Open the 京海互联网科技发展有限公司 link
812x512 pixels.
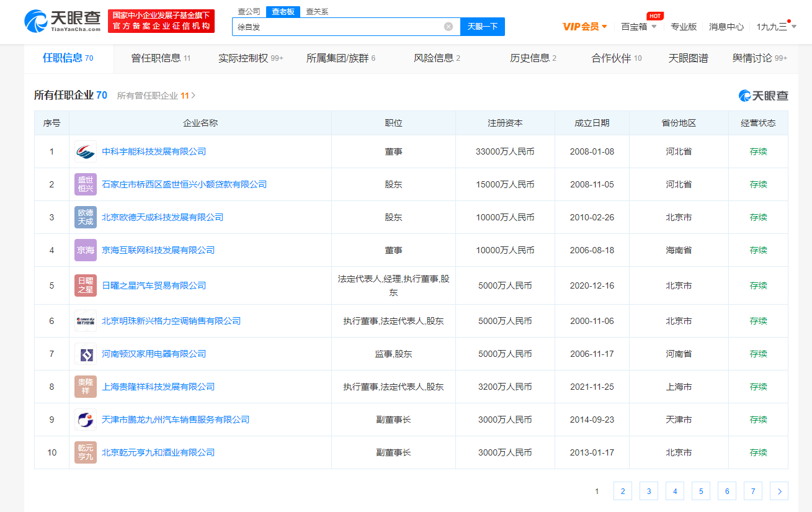[x=158, y=250]
